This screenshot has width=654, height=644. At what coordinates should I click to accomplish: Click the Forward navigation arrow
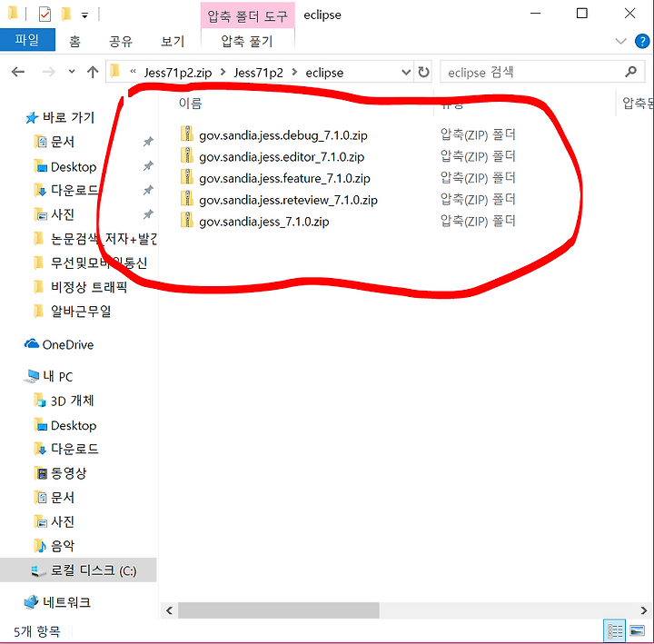click(x=49, y=72)
